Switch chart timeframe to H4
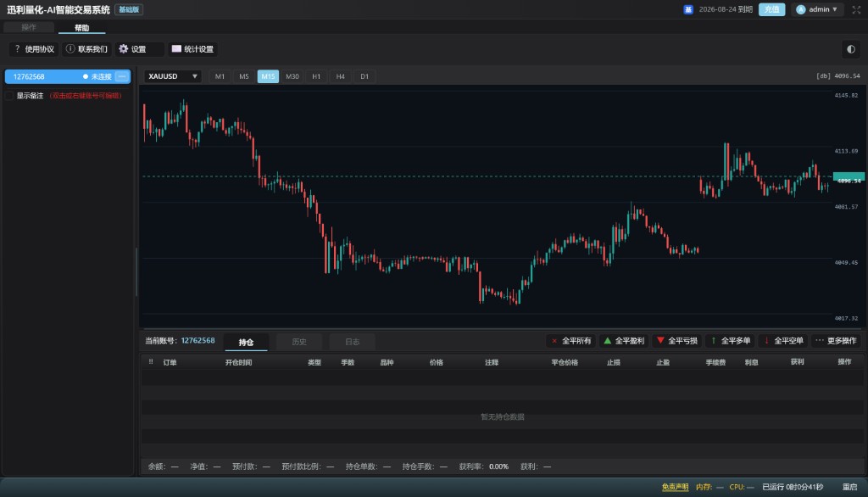 click(341, 76)
